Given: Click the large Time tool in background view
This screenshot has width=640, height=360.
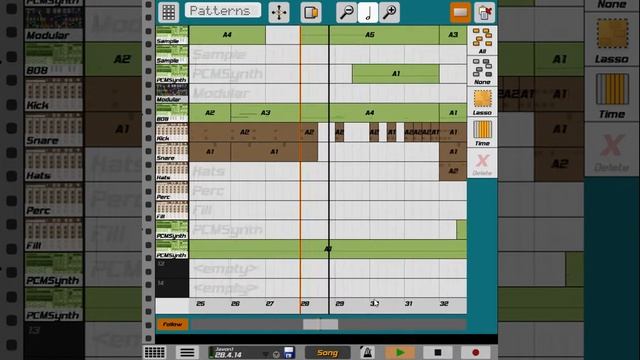Looking at the screenshot, I should point(611,95).
